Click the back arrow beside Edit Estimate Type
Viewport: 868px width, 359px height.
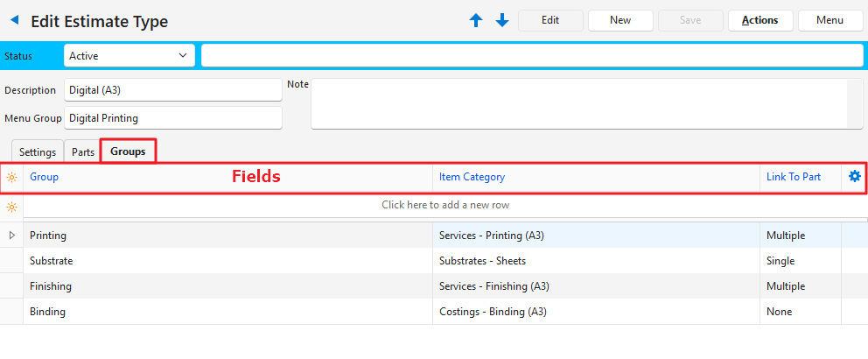[x=14, y=20]
